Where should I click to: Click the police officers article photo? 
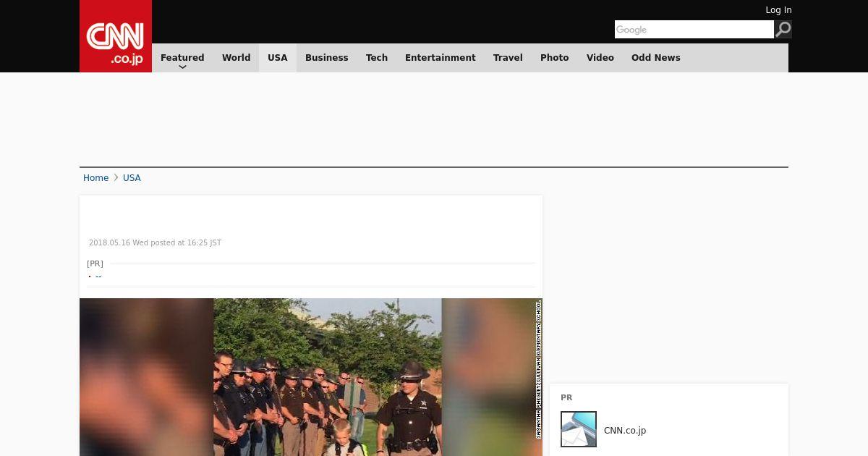[x=311, y=377]
